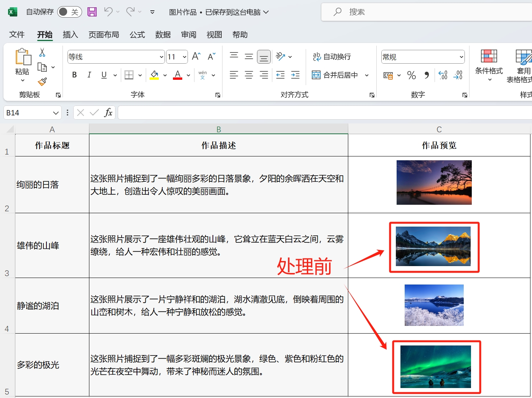The height and width of the screenshot is (398, 532).
Task: Select the Format Painter tool
Action: point(42,82)
